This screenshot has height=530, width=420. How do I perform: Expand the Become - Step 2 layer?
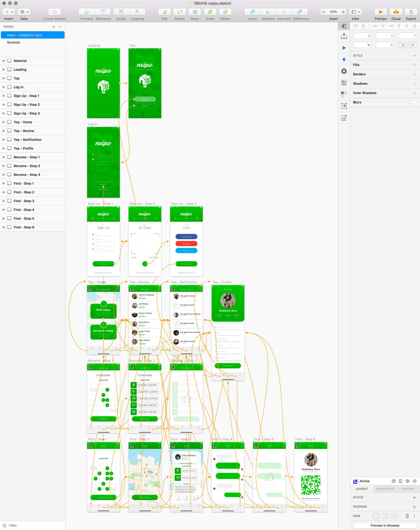(3, 166)
